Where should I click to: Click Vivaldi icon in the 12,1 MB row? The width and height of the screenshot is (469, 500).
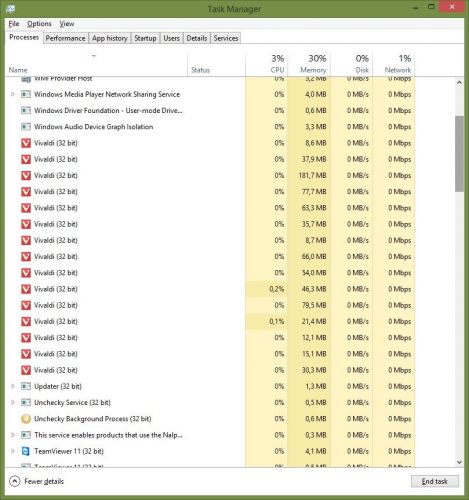26,338
